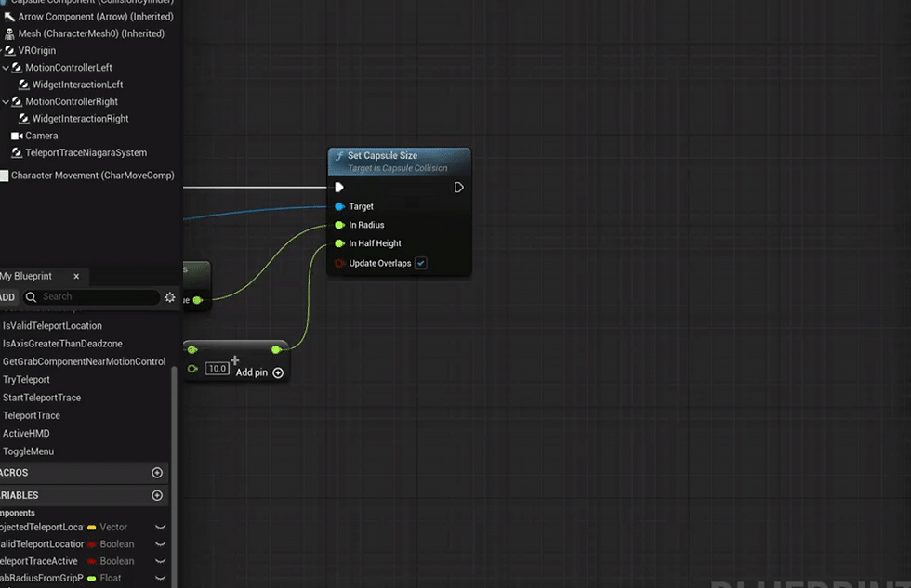Expand options chevron for ValidTeleportLocation variable
Screen dimensions: 911x588
tap(160, 544)
